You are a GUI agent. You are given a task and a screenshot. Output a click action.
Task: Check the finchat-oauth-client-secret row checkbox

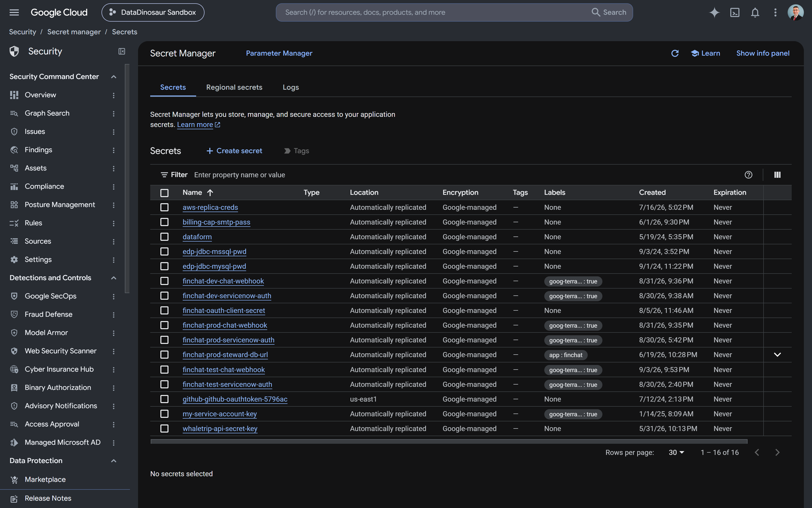[164, 310]
